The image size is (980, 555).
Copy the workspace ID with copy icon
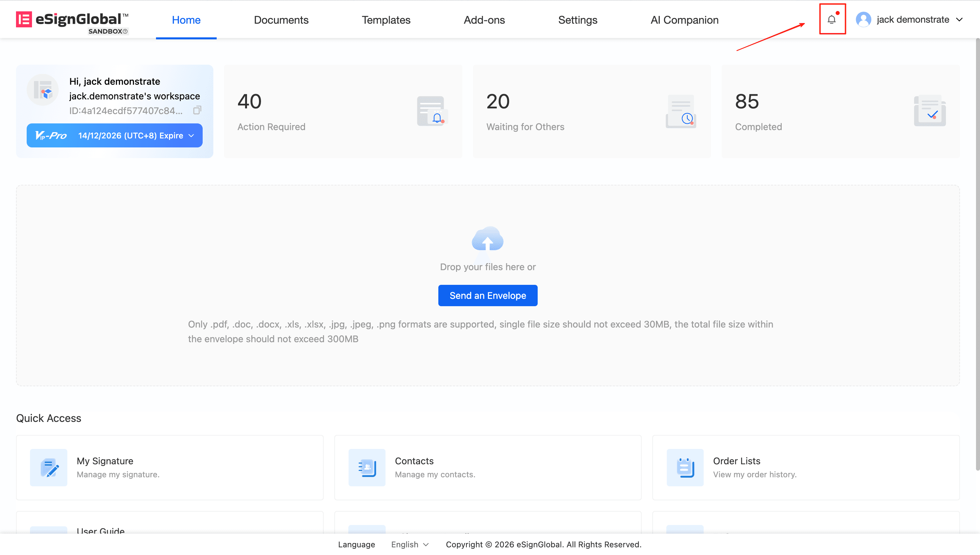197,110
